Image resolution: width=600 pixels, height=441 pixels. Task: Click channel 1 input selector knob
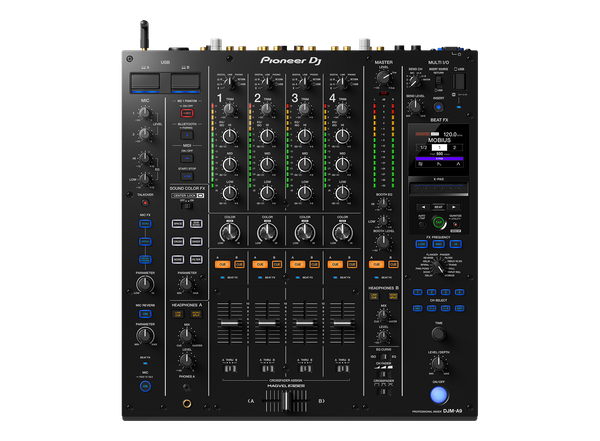(229, 82)
